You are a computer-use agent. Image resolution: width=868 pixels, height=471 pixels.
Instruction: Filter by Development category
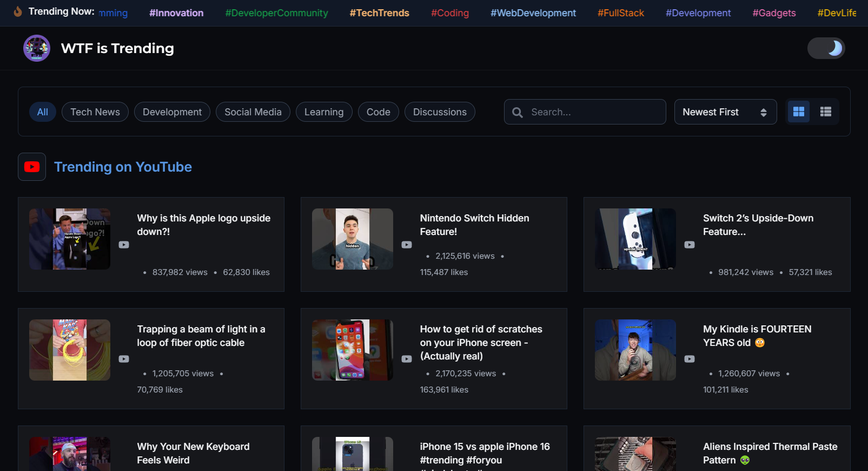(172, 112)
